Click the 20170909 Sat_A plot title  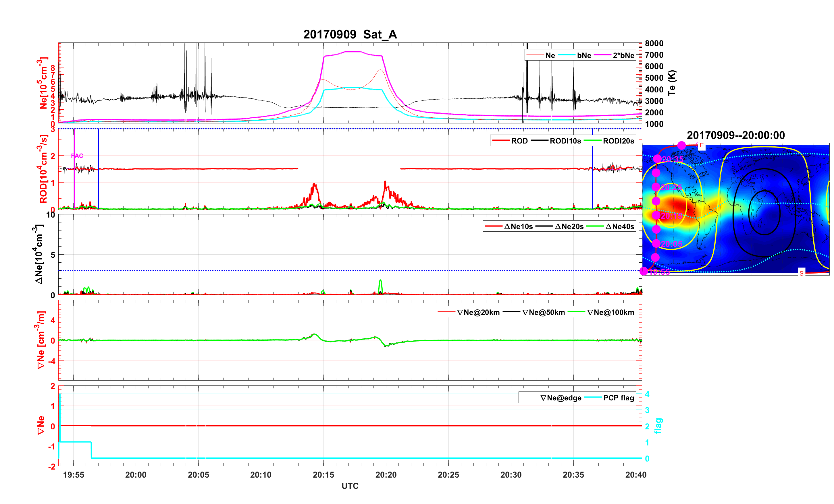point(350,34)
